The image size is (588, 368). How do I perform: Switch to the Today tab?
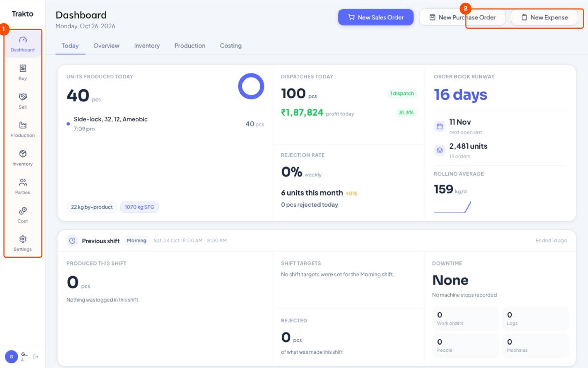70,46
